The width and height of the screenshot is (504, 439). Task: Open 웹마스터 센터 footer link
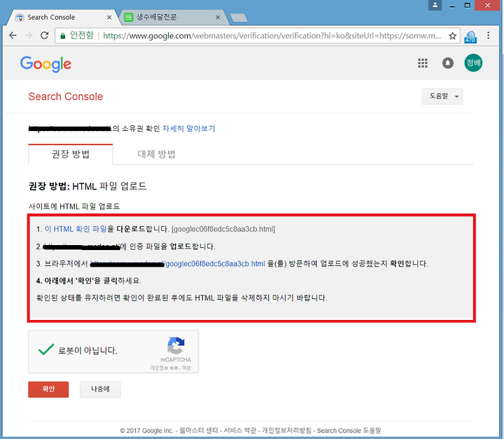point(199,431)
